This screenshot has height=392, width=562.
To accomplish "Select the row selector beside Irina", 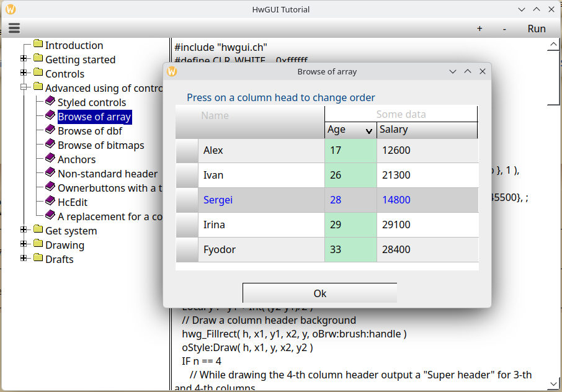I will [x=187, y=225].
